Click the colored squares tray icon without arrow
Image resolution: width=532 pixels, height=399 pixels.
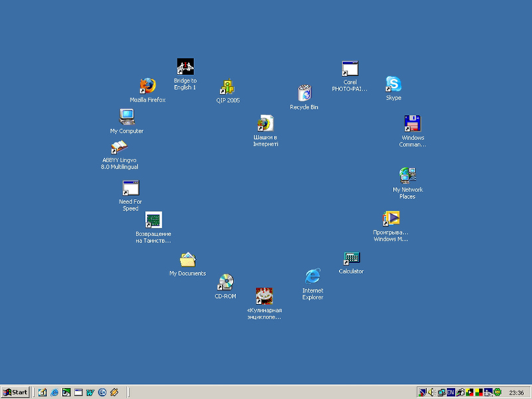(479, 392)
